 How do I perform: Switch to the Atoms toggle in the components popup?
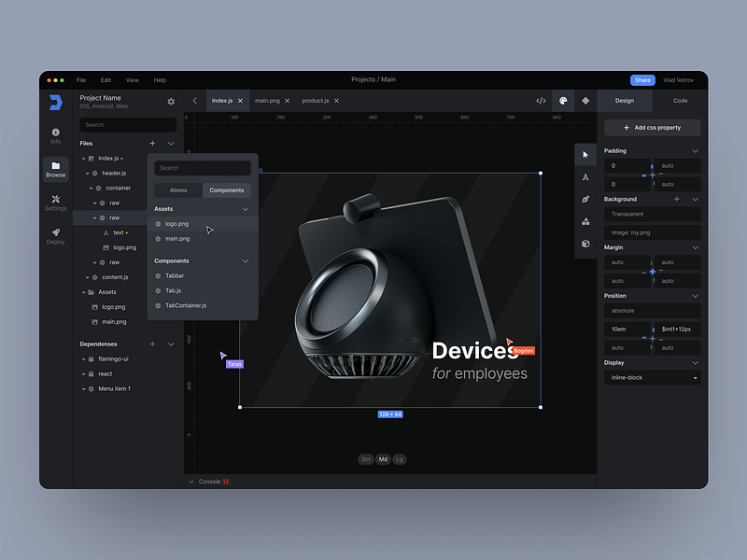click(178, 189)
